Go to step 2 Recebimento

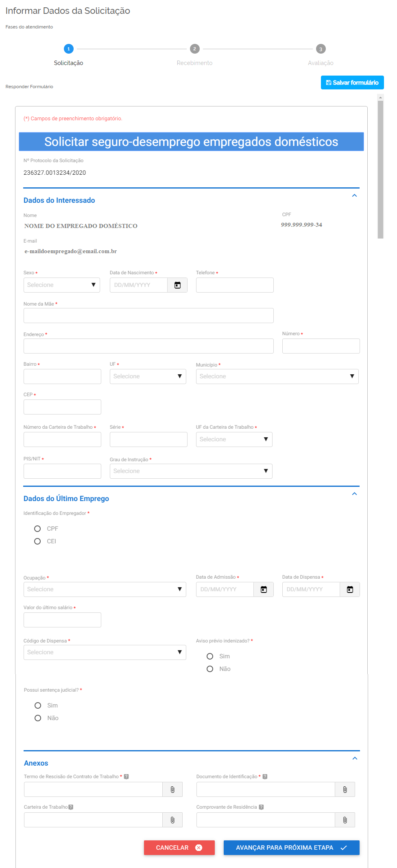click(x=194, y=49)
